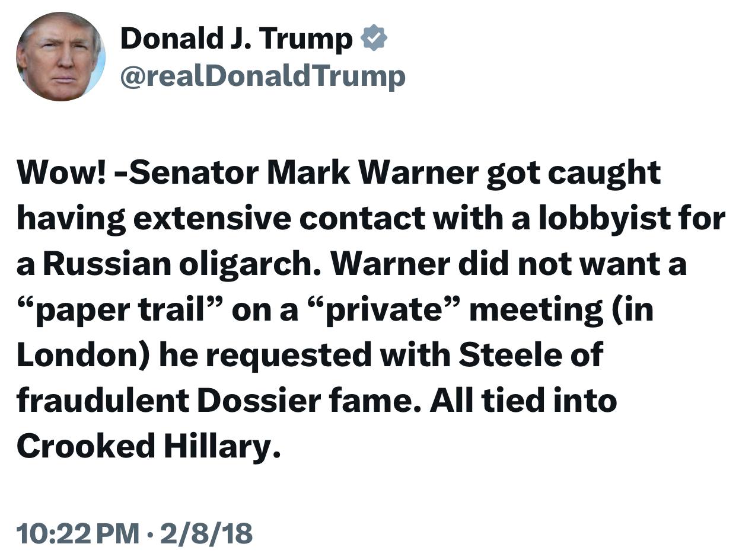Click the closing words "Crooked Hillary."

tap(148, 446)
